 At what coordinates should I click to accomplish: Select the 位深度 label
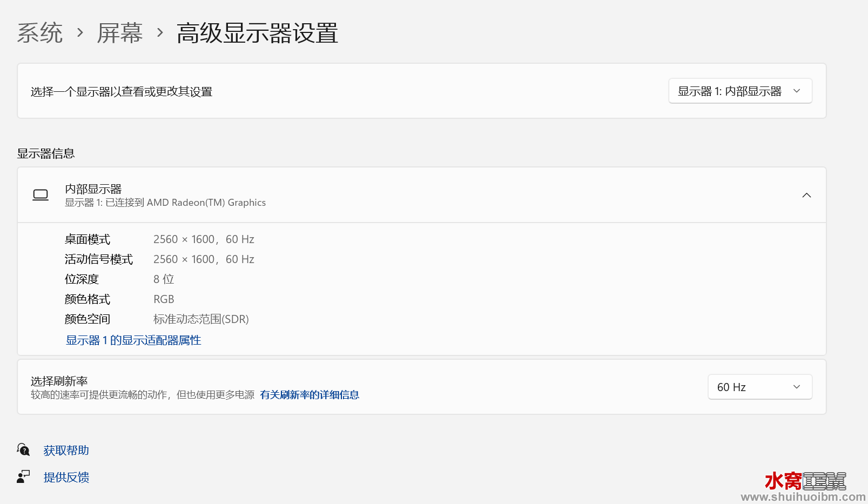pos(82,279)
